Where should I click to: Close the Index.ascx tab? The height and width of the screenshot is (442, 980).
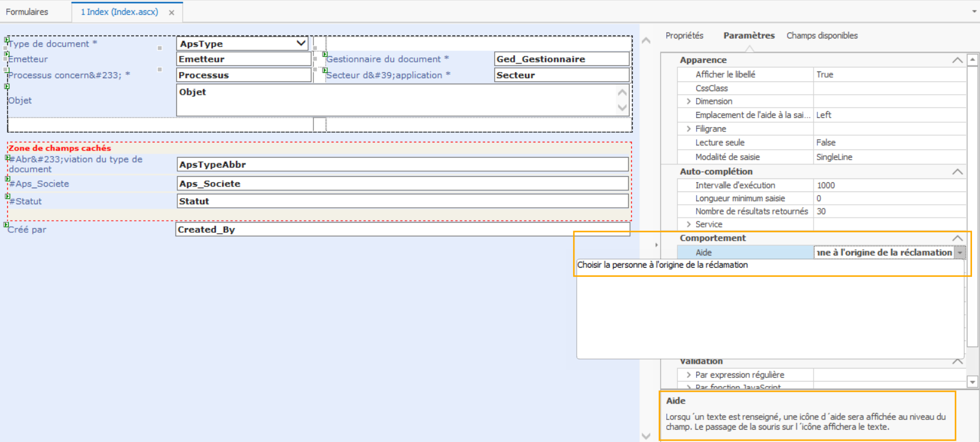(171, 12)
